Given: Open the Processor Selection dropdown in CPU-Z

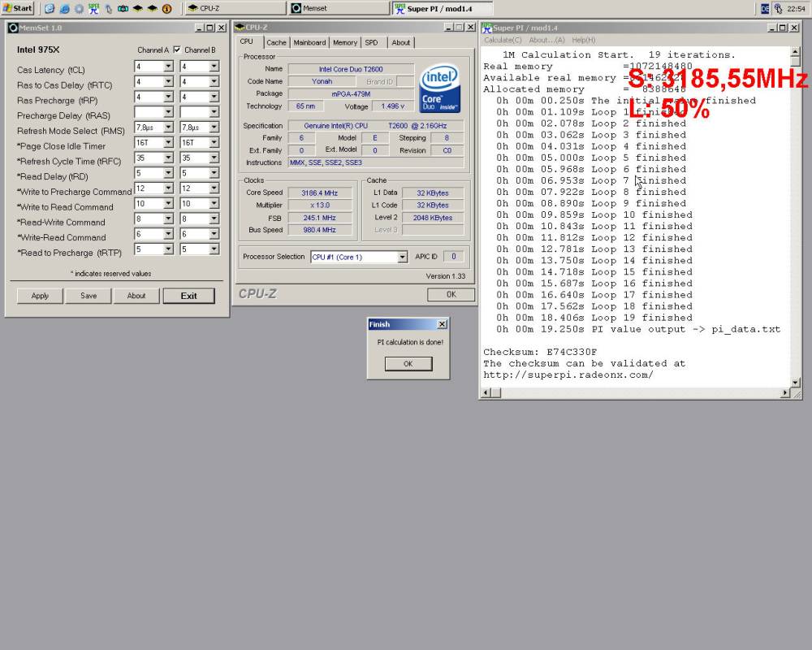Looking at the screenshot, I should tap(403, 257).
